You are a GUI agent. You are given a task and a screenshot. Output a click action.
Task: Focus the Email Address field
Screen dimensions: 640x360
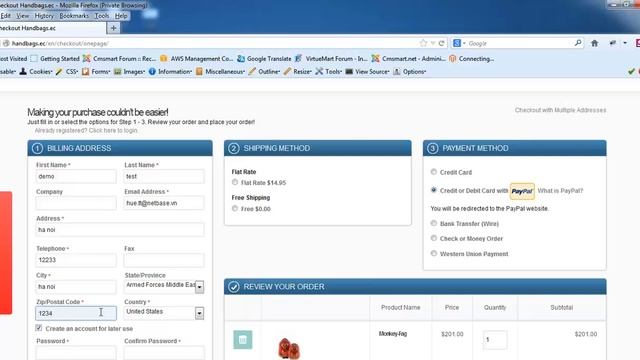tap(164, 203)
